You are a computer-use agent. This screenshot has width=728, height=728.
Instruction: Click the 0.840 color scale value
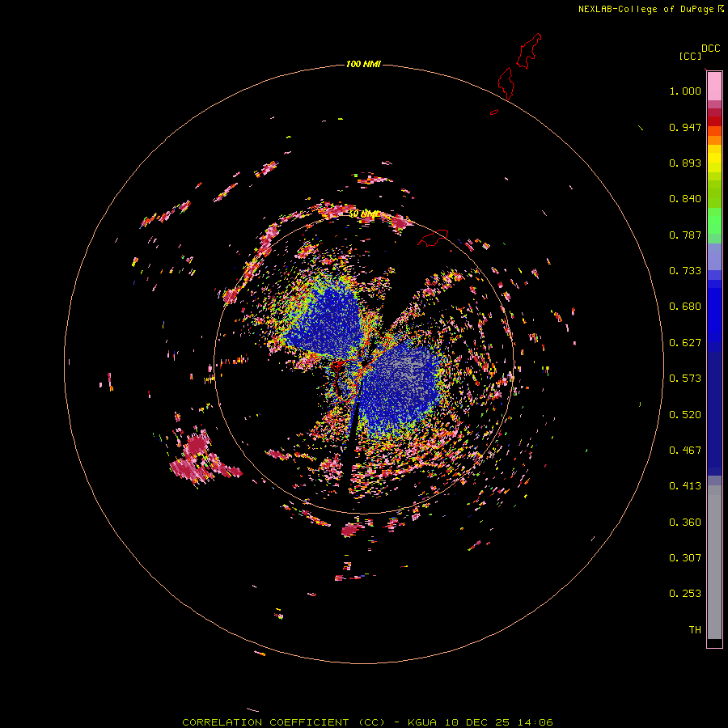(x=685, y=199)
